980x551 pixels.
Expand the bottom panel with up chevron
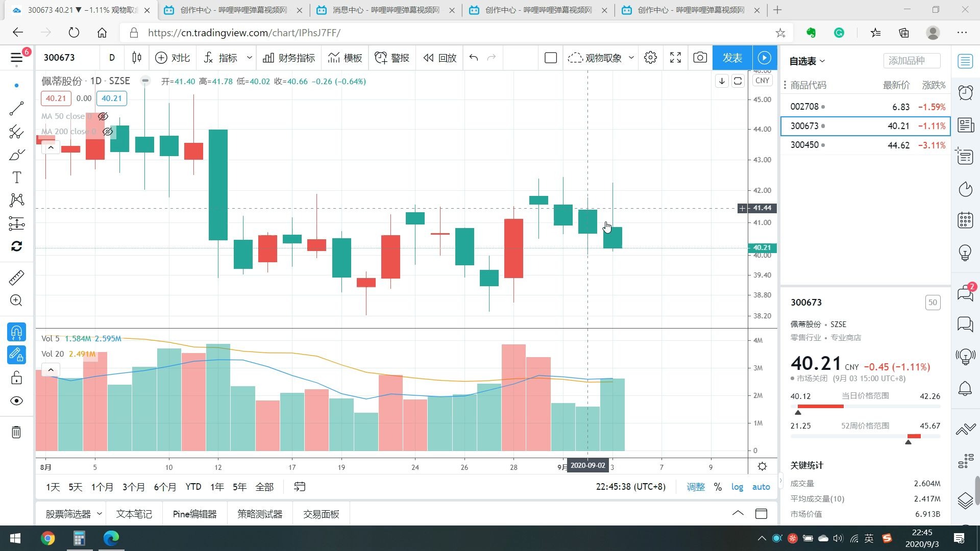738,513
